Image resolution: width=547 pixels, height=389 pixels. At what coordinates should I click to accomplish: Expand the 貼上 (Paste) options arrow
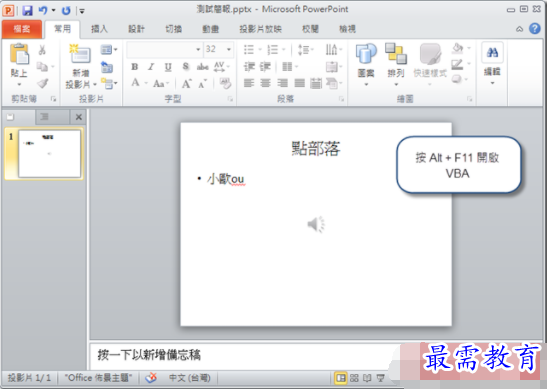pyautogui.click(x=19, y=84)
